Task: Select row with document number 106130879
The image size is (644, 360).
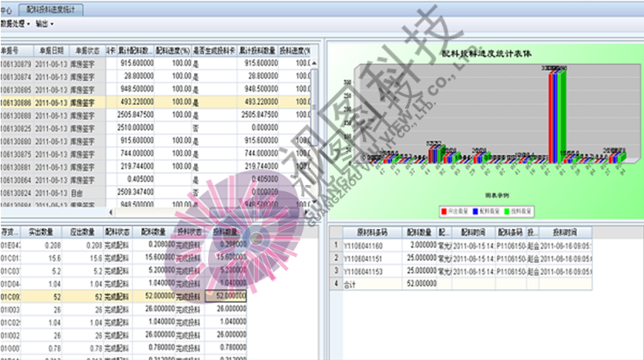Action: click(156, 63)
